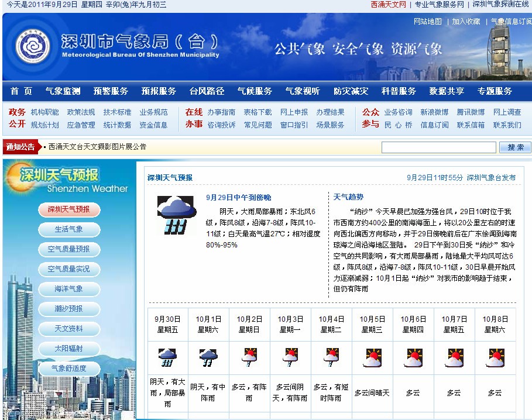The height and width of the screenshot is (420, 532).
Task: Open the 气象监测 navigation menu
Action: 63,91
